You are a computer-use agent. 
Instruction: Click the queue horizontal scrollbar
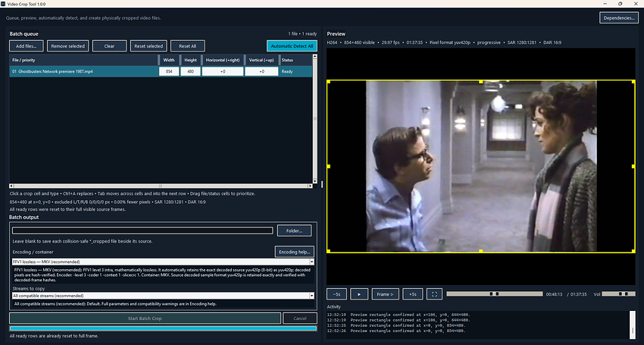tap(161, 186)
